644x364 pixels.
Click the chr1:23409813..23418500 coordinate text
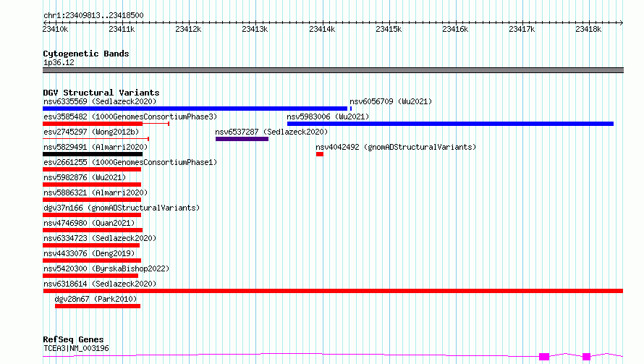coord(93,15)
